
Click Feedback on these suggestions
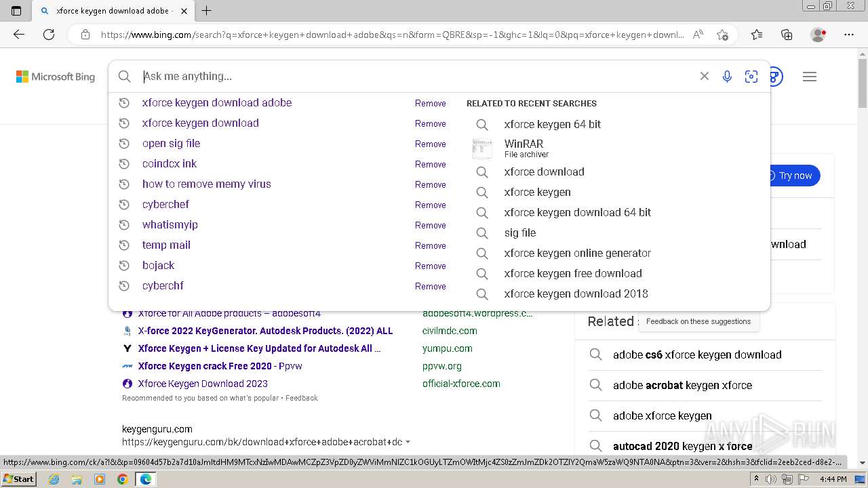coord(698,321)
